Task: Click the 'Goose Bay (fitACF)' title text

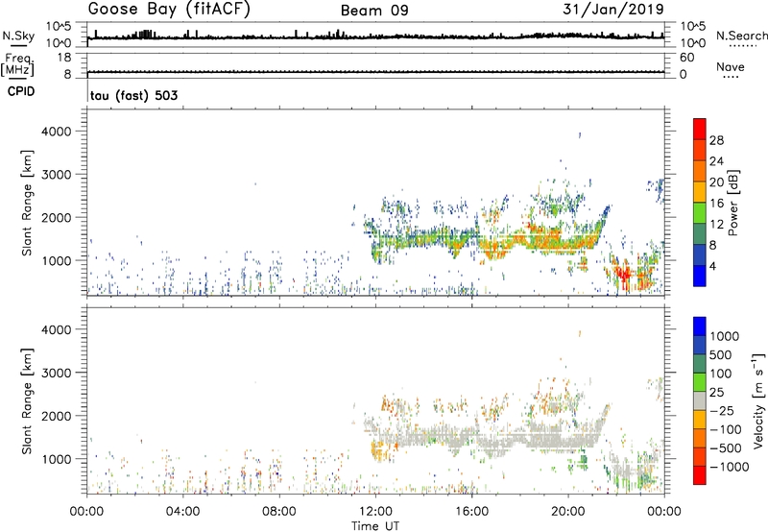Action: 169,10
